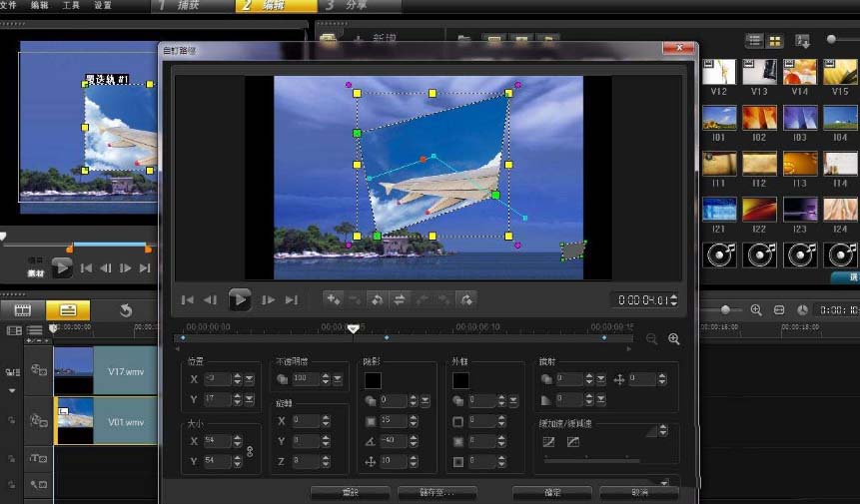
Task: Click the swap keyframes toolbar icon
Action: pyautogui.click(x=400, y=299)
